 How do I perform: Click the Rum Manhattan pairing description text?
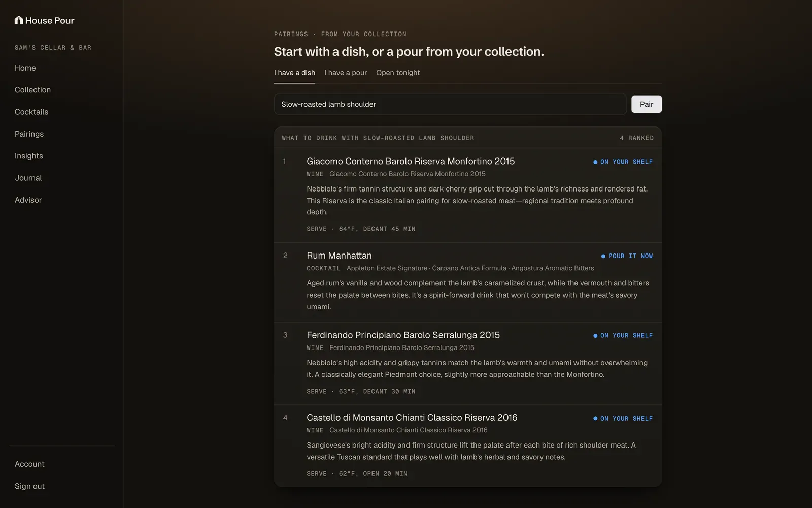(x=478, y=295)
